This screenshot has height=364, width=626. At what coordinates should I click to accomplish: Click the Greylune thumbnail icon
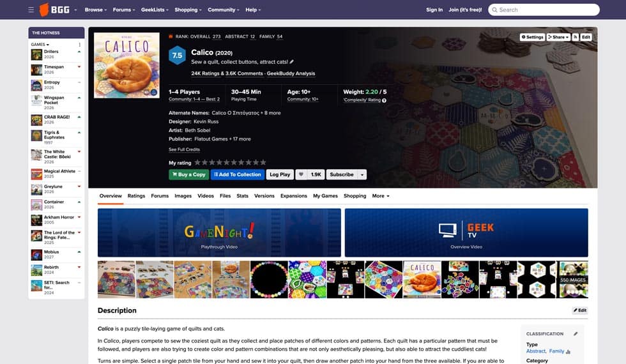[37, 190]
